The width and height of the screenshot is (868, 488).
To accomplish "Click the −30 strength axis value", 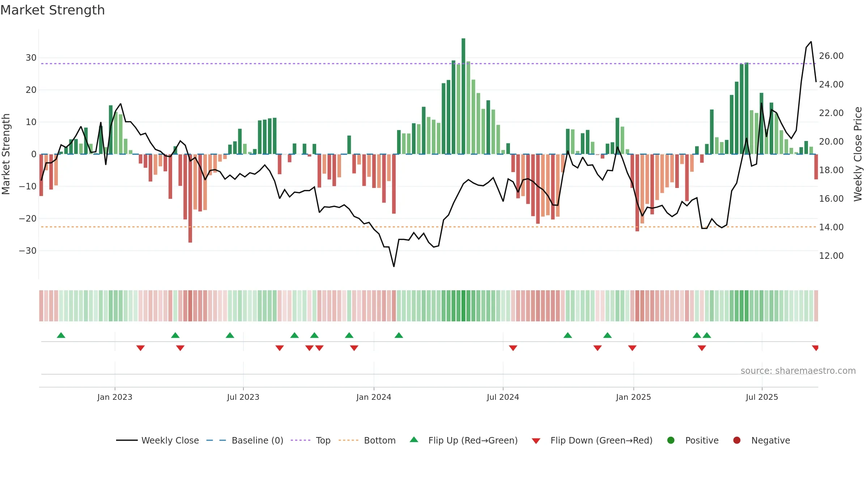I will pos(28,251).
